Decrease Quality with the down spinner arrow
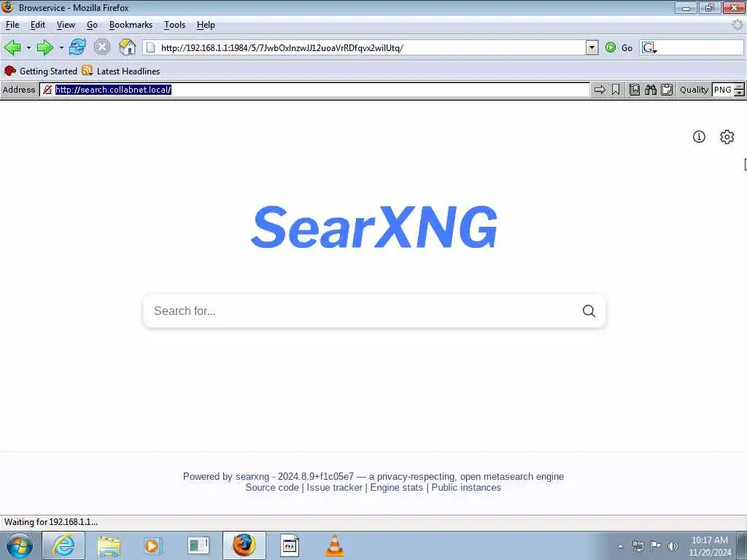This screenshot has height=560, width=747. tap(740, 93)
